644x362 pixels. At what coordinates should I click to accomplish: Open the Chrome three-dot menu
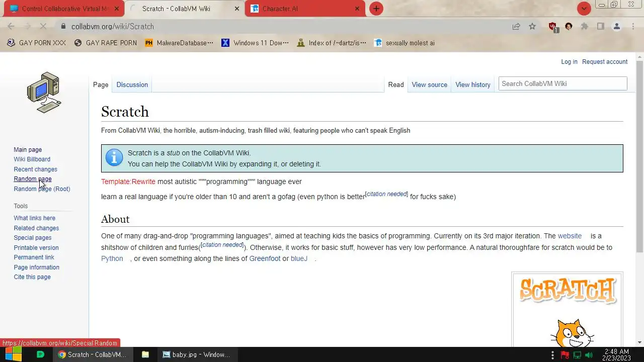tap(633, 26)
